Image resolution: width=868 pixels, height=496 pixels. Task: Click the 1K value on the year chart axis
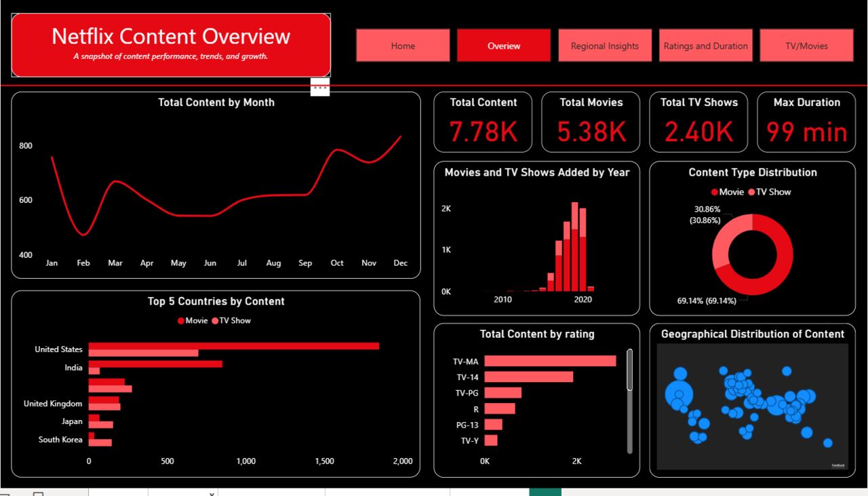446,250
